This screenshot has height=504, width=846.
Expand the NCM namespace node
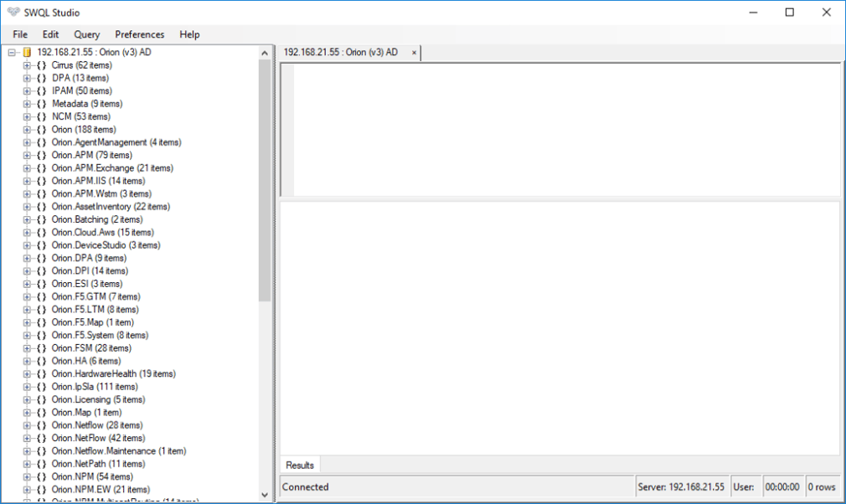point(27,116)
